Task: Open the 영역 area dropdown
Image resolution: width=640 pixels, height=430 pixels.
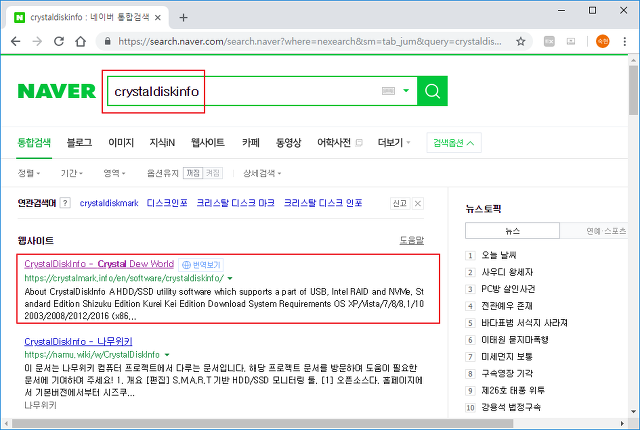Action: (x=114, y=173)
